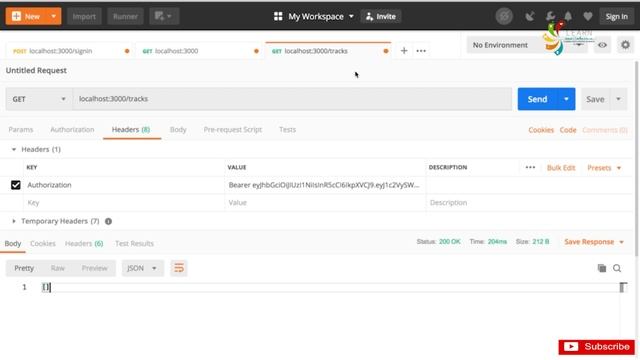The width and height of the screenshot is (640, 360).
Task: Open the Presets dropdown
Action: [604, 168]
